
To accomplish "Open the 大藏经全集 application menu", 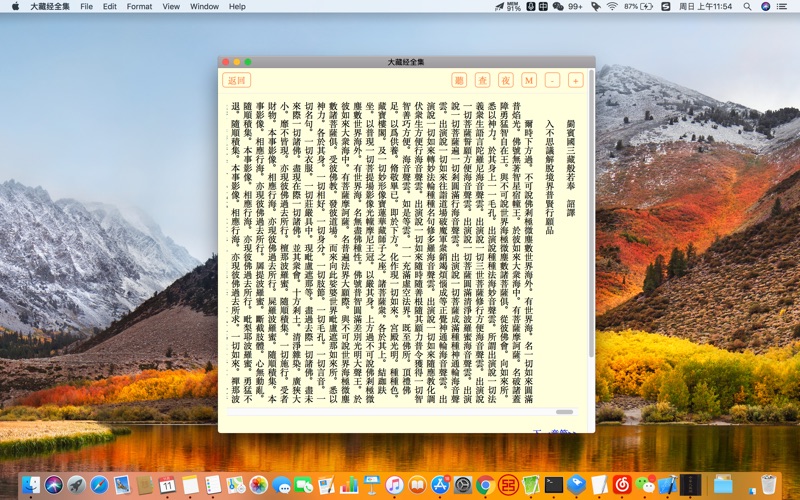I will [x=49, y=6].
